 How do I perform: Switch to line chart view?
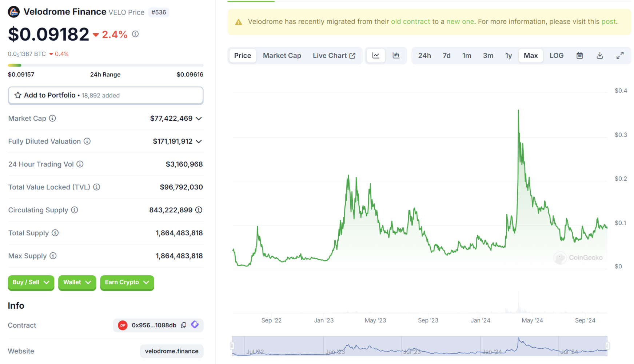pos(376,56)
